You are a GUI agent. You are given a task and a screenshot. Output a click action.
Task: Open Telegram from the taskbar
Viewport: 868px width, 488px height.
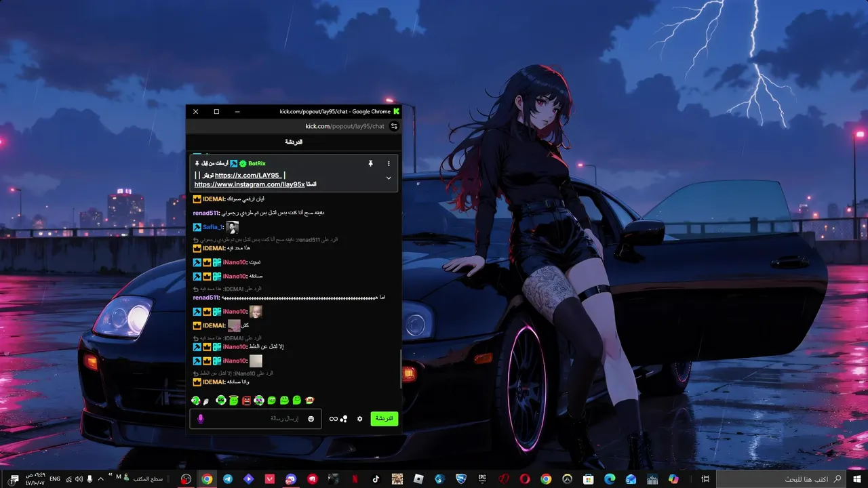pyautogui.click(x=227, y=479)
